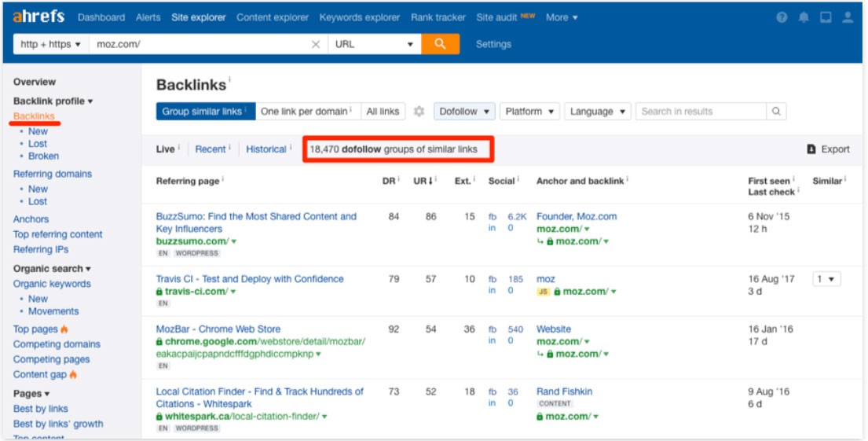Viewport: 868px width, 441px height.
Task: Open Organic keywords in sidebar
Action: (52, 284)
